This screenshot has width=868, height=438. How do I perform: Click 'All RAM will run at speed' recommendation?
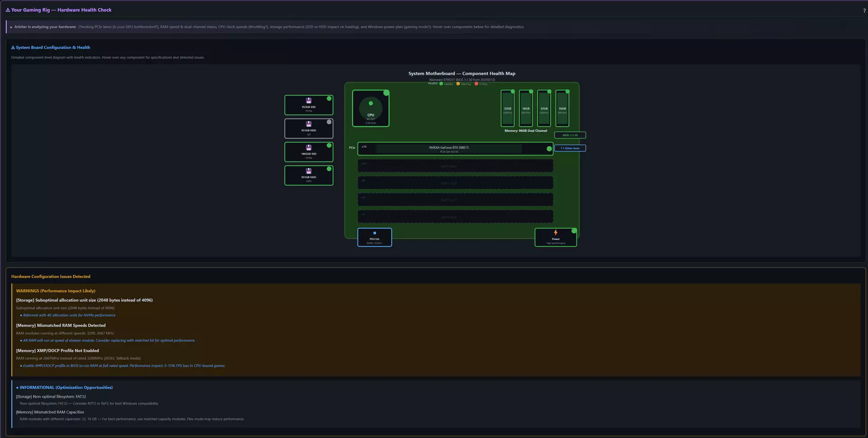[109, 341]
